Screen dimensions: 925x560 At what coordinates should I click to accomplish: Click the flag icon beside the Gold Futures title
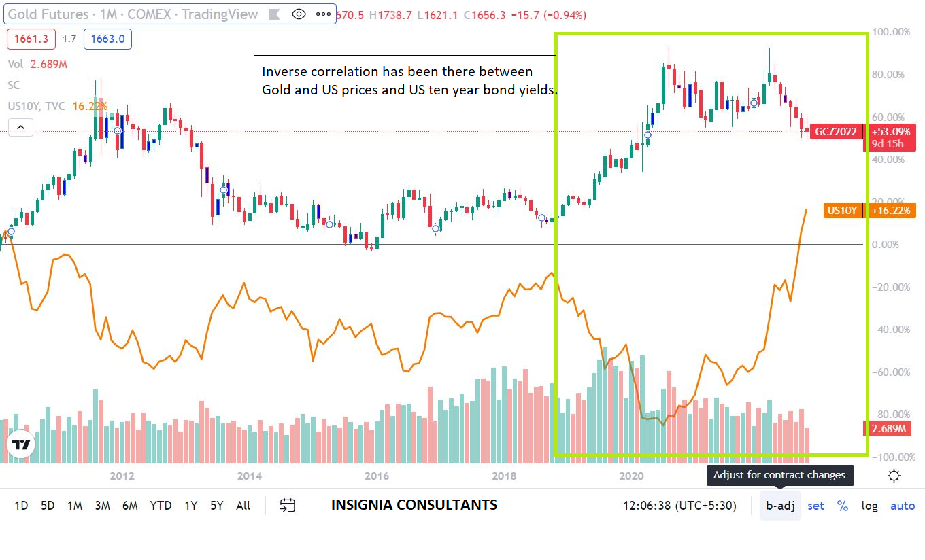click(275, 14)
